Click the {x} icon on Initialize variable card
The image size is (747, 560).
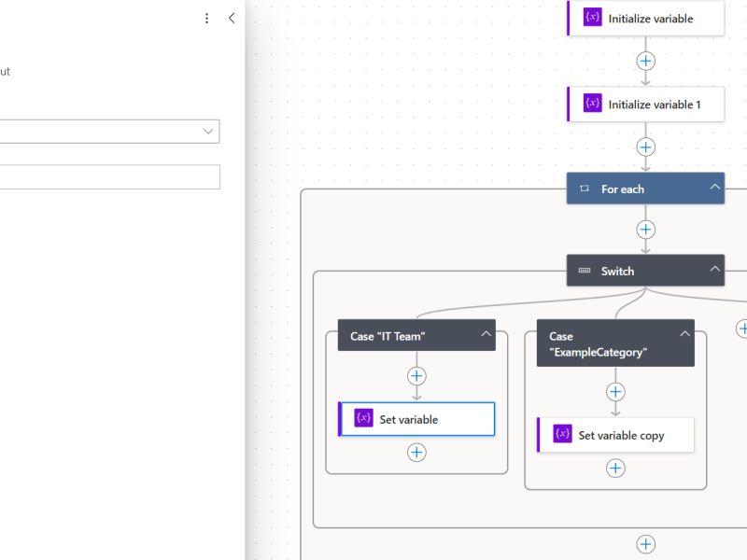coord(592,18)
